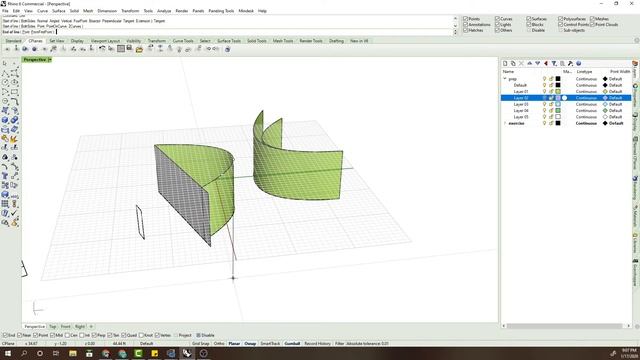Image resolution: width=640 pixels, height=360 pixels.
Task: Select the pointer tool in left sidebar
Action: click(x=5, y=64)
